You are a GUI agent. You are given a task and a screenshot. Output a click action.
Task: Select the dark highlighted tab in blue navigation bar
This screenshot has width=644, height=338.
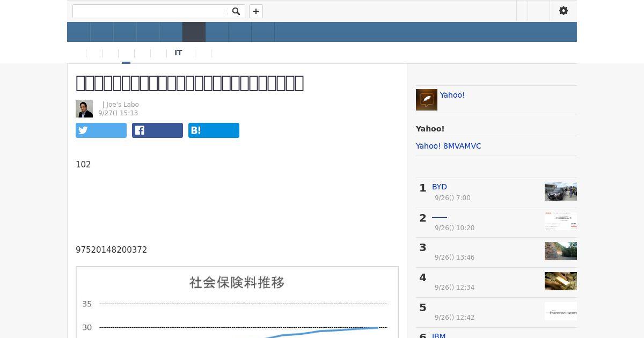[194, 32]
